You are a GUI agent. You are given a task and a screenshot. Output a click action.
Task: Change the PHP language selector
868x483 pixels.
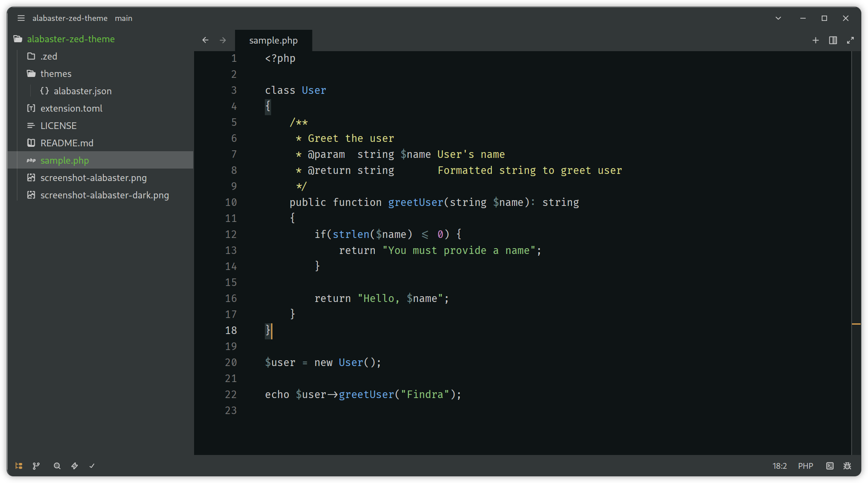click(805, 466)
